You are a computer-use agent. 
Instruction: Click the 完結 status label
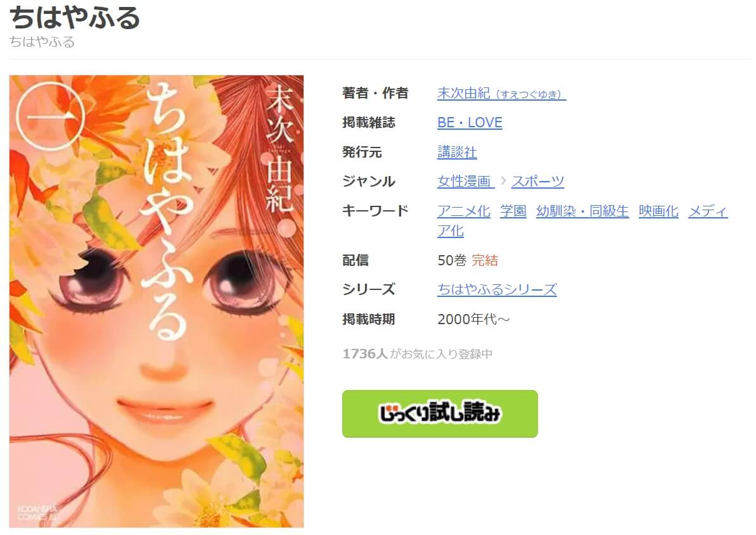click(485, 260)
